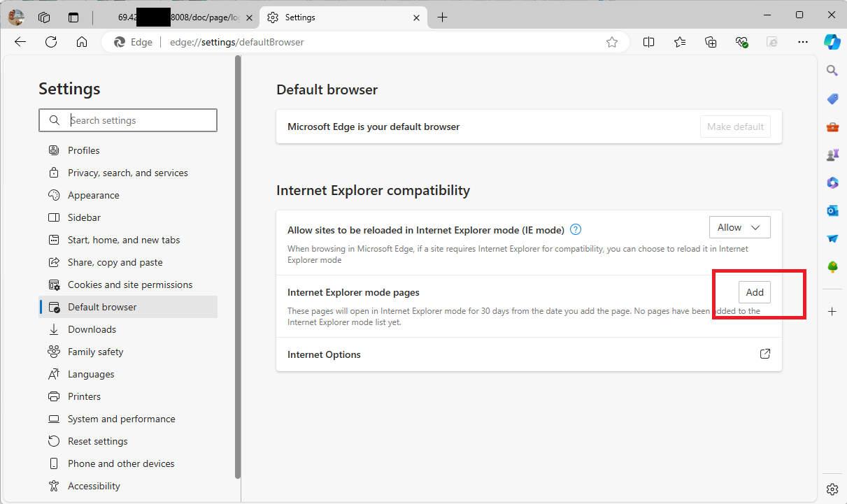847x504 pixels.
Task: Open Appearance settings
Action: (128, 195)
